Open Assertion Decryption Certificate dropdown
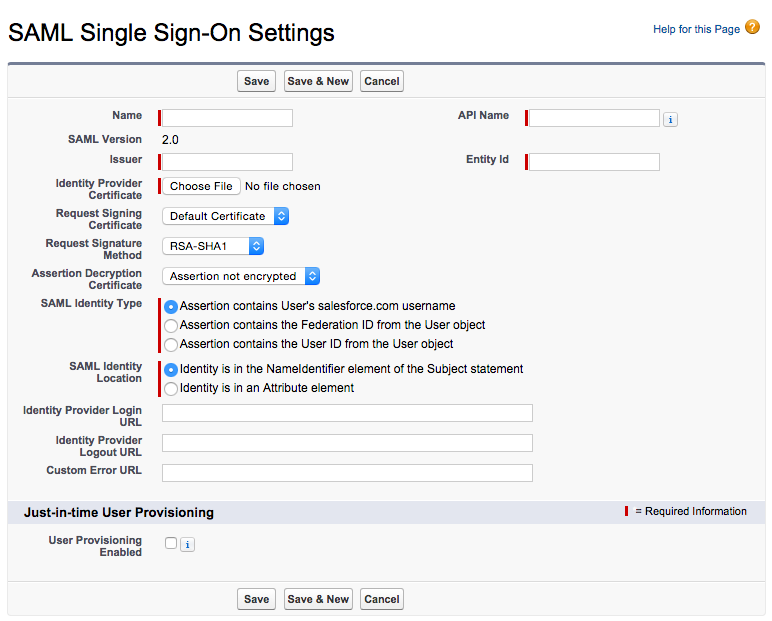Viewport: 772px width, 621px height. click(x=241, y=276)
